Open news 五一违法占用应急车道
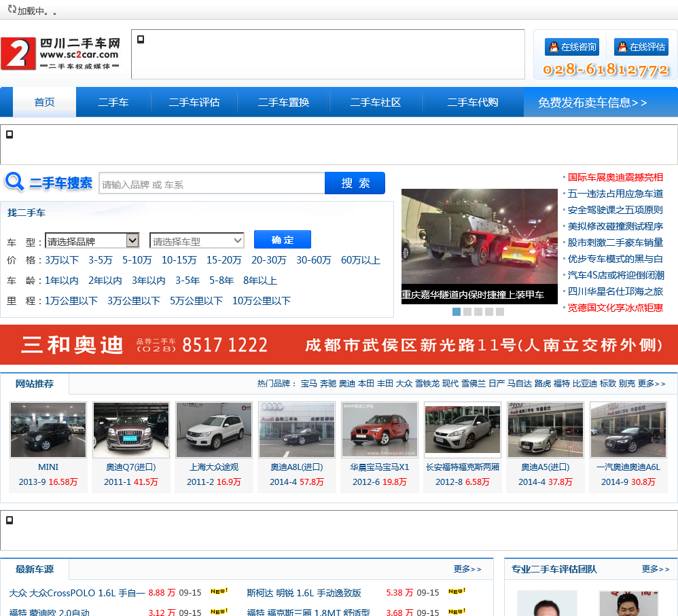 click(x=615, y=194)
